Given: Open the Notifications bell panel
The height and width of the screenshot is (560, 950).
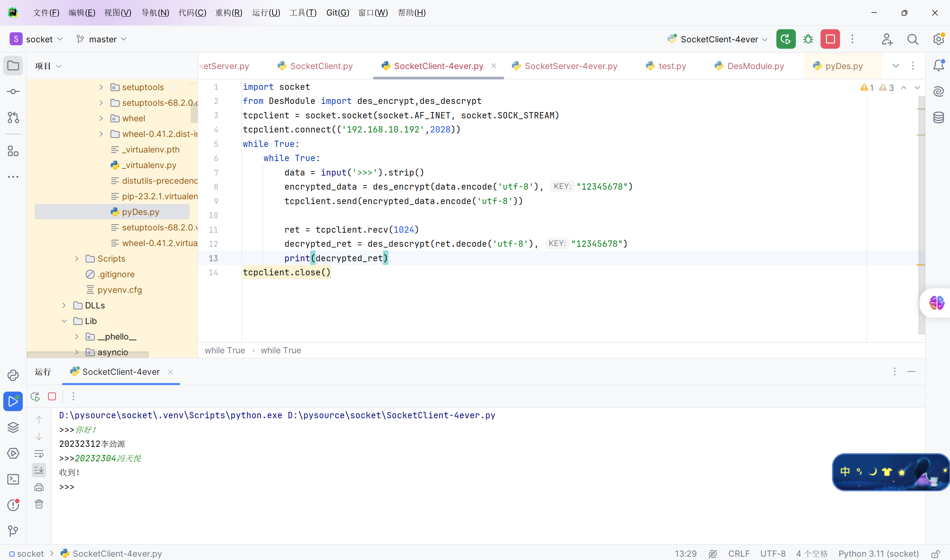Looking at the screenshot, I should [938, 66].
